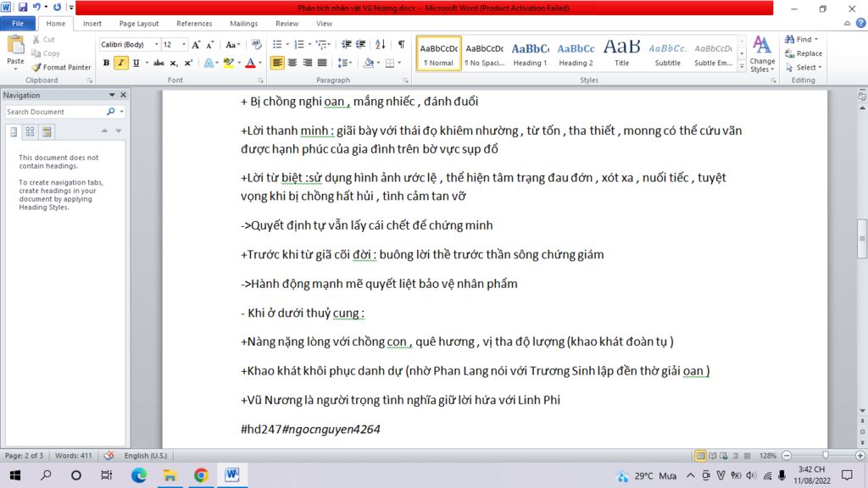Clear formatting with the eraser icon
Image resolution: width=868 pixels, height=488 pixels.
coord(256,44)
